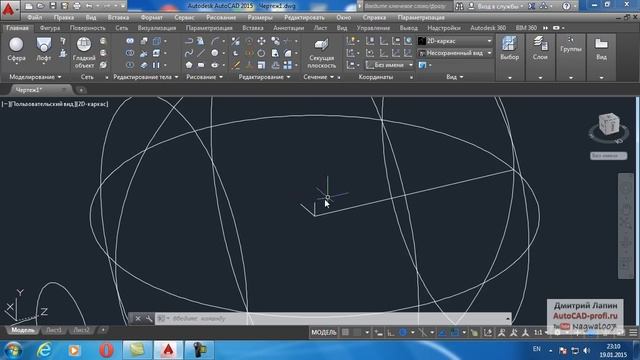Image resolution: width=640 pixels, height=360 pixels.
Task: Toggle grid display in status bar
Action: [345, 333]
